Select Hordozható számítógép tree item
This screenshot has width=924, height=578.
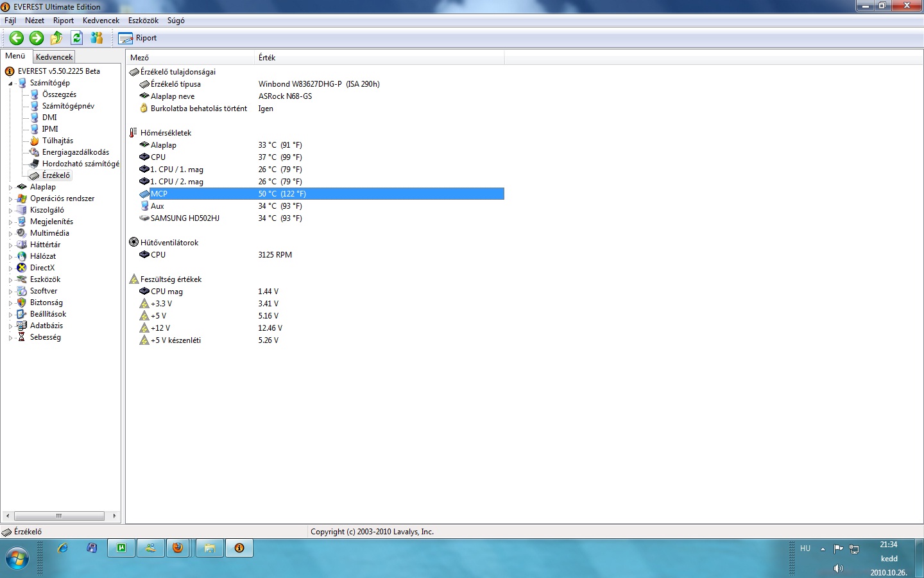pyautogui.click(x=81, y=164)
